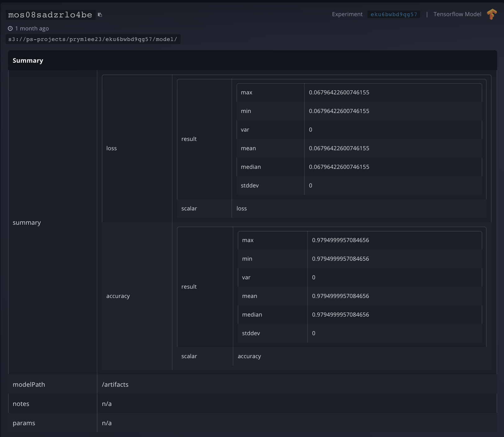The height and width of the screenshot is (437, 504).
Task: Click the TensorFlow logo icon
Action: pos(492,14)
